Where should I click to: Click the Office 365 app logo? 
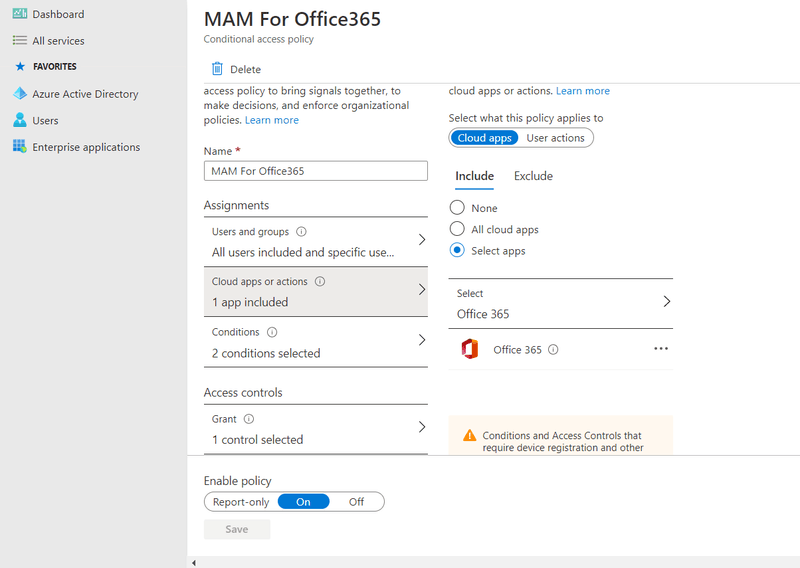click(470, 349)
